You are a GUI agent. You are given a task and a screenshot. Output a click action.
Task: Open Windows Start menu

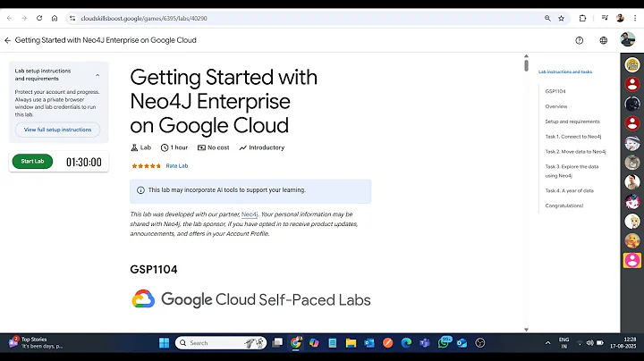click(164, 342)
